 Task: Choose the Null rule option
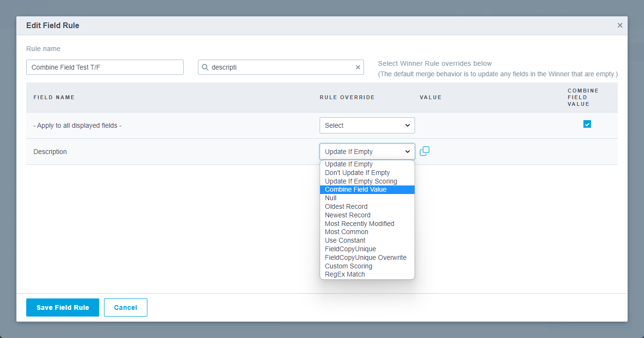pyautogui.click(x=330, y=198)
